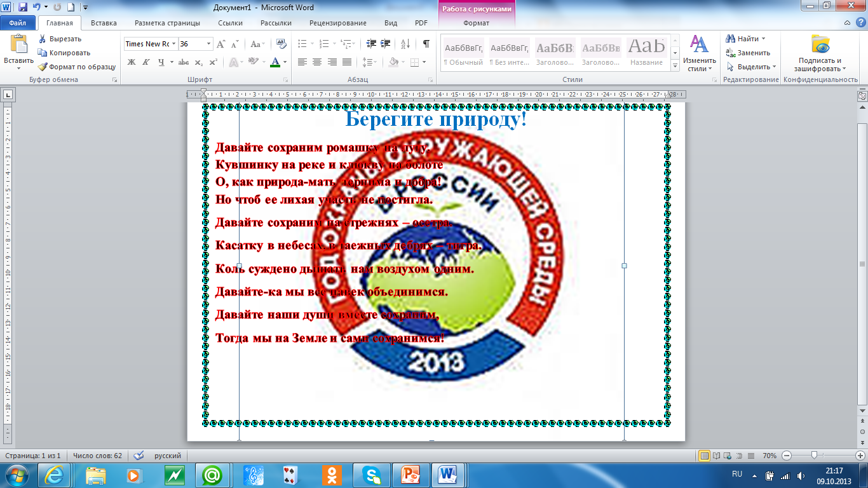This screenshot has height=488, width=868.
Task: Click the zoom slider handle
Action: click(x=814, y=456)
